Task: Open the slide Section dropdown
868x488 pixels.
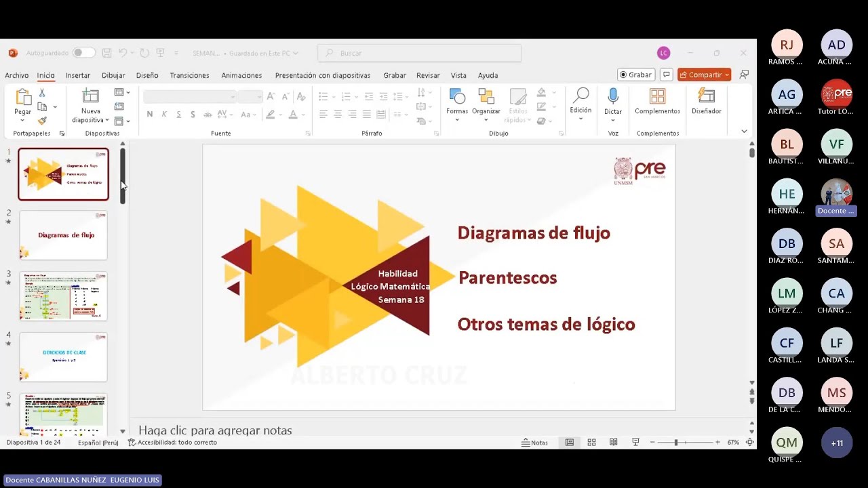Action: (x=122, y=121)
